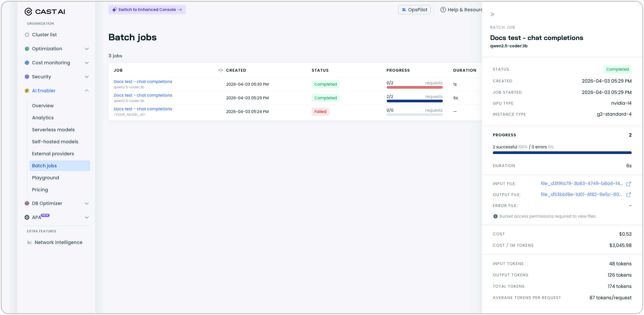Click the DB Optimizer sidebar icon
Screen dimensions: 644x315
tap(27, 203)
